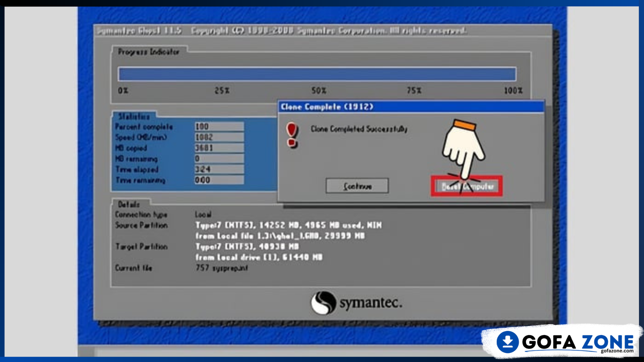Click the symantec. wordmark text

pyautogui.click(x=371, y=303)
